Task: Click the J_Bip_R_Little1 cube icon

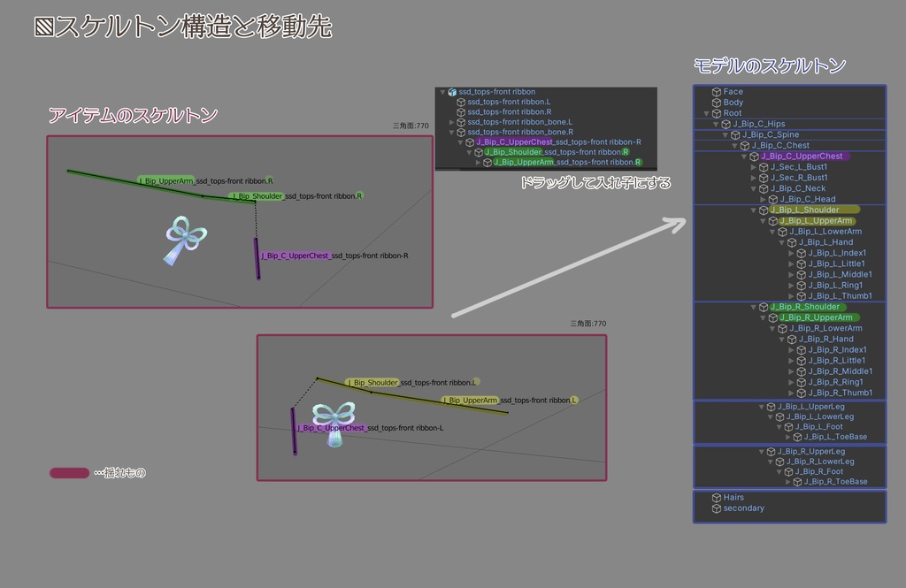Action: click(x=802, y=361)
